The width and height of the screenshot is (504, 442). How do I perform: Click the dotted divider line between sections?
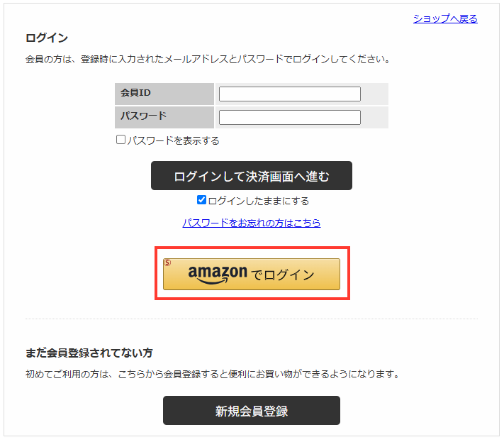pos(252,319)
